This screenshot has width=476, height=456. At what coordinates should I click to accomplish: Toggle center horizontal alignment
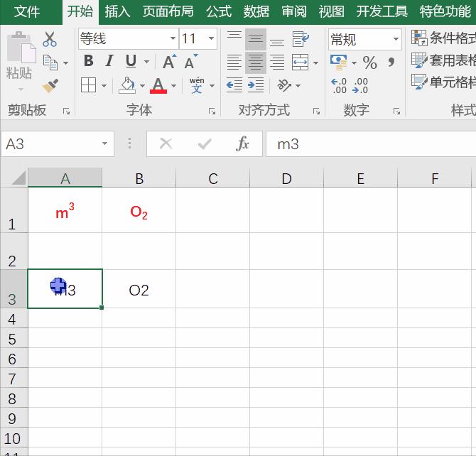pyautogui.click(x=256, y=63)
